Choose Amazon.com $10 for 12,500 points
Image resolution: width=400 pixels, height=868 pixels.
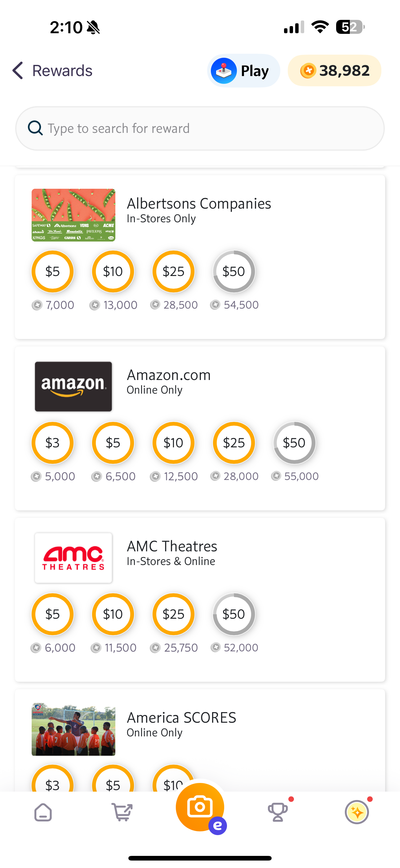pyautogui.click(x=173, y=443)
